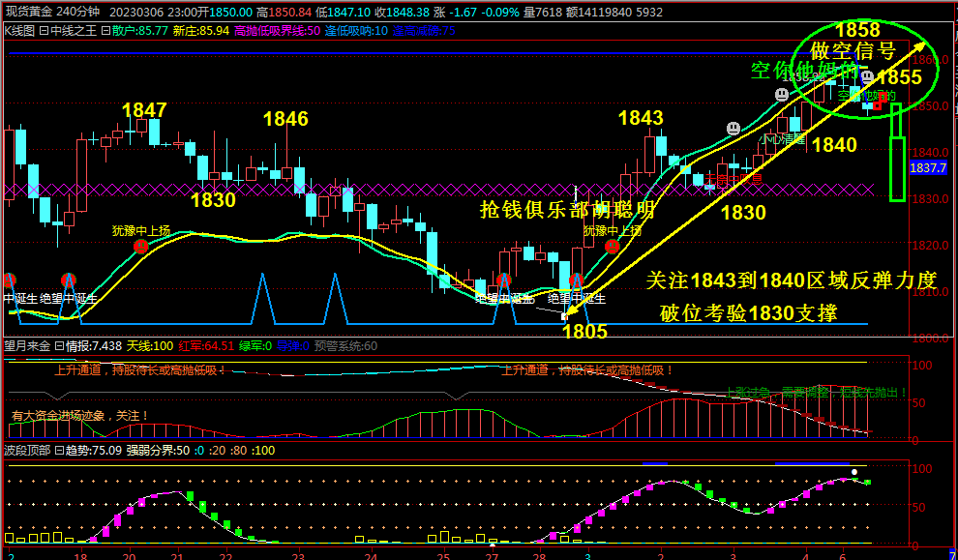Click the yellow arrow tip near 1805 low

click(x=566, y=314)
